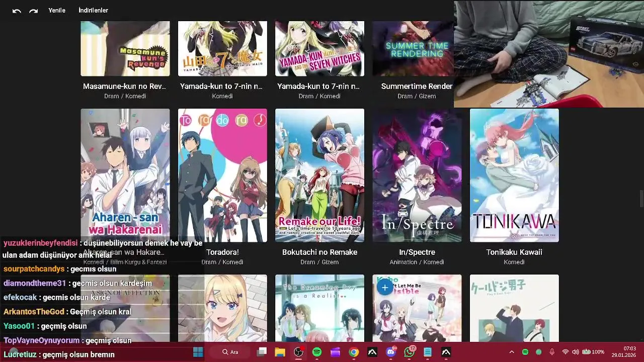The width and height of the screenshot is (644, 362).
Task: Open Windows Start menu
Action: [x=198, y=352]
